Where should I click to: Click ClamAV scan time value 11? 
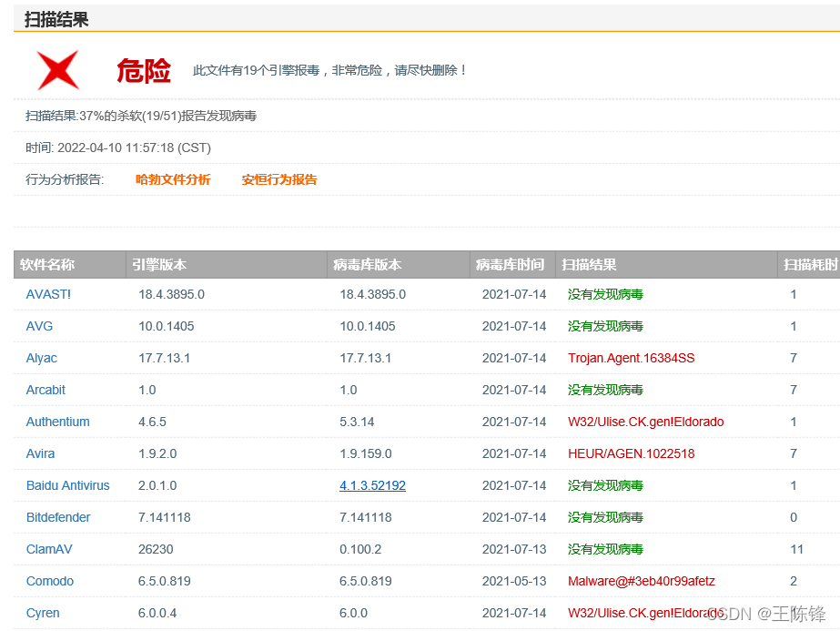[796, 550]
